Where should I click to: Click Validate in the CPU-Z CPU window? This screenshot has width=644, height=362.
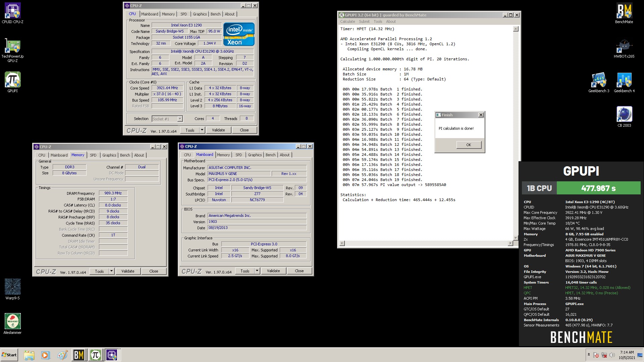coord(218,130)
